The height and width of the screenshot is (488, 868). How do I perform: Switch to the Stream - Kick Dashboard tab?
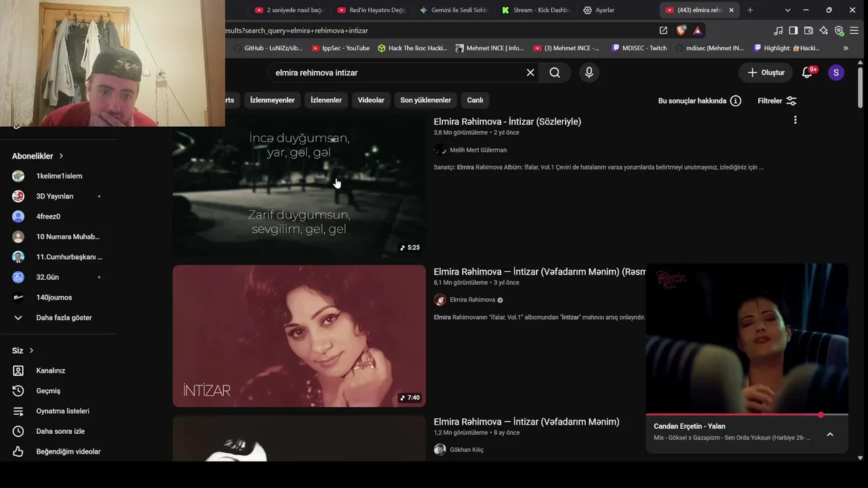[536, 10]
